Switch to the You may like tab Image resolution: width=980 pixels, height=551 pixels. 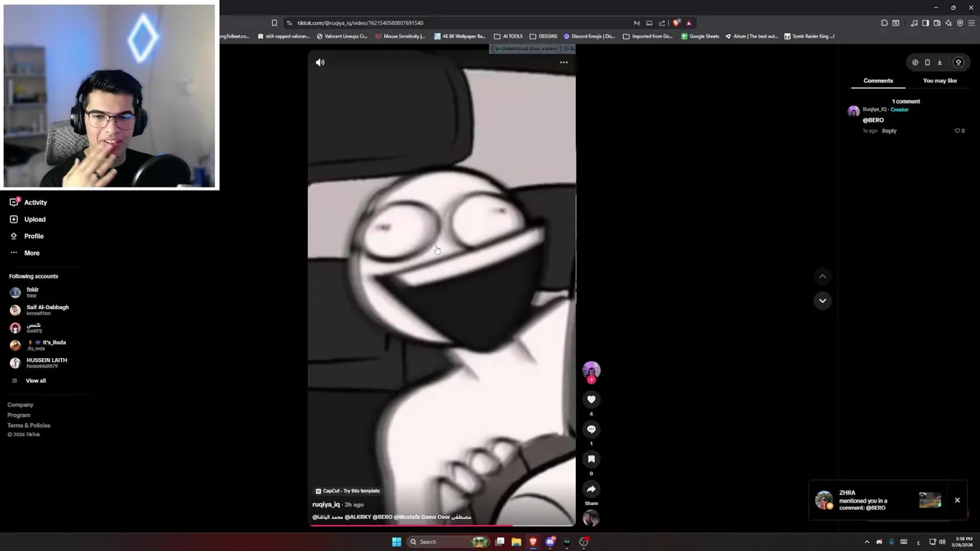(939, 80)
